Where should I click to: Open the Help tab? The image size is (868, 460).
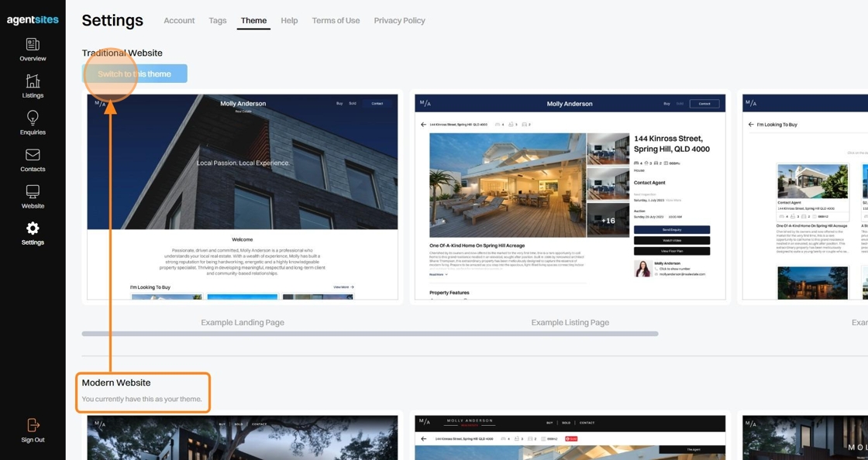[289, 20]
